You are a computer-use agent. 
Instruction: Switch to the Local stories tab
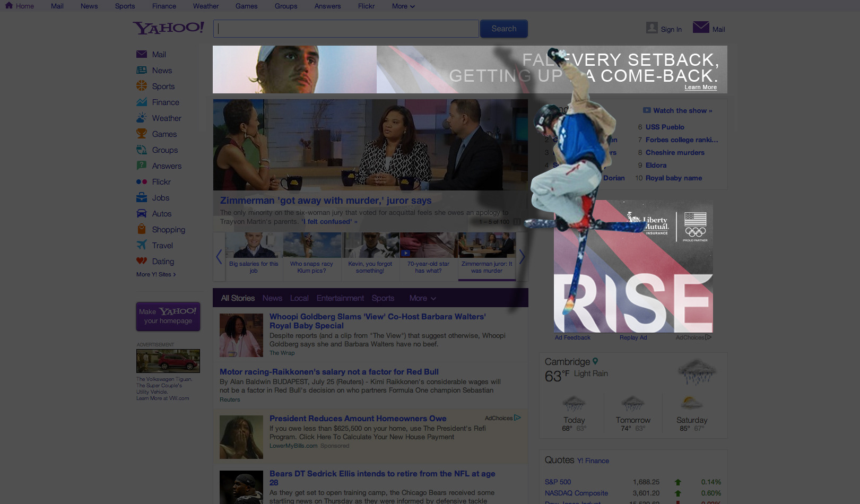[x=299, y=298]
